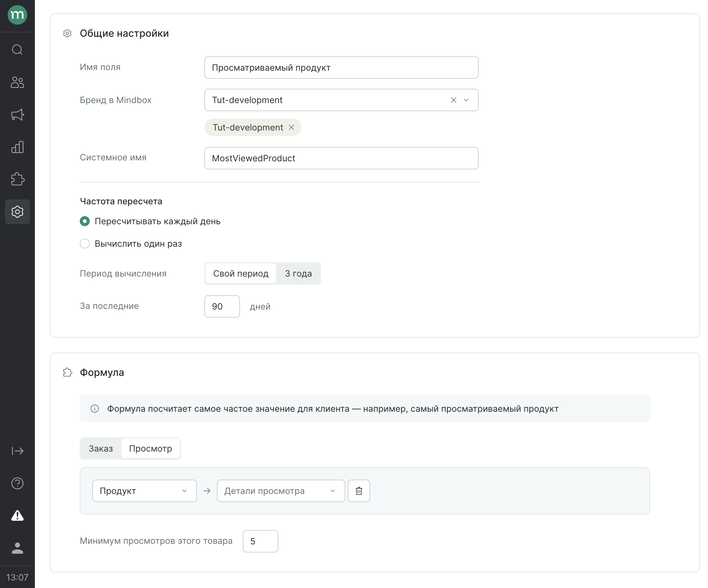Switch period to 3 года
708x588 pixels.
point(298,274)
